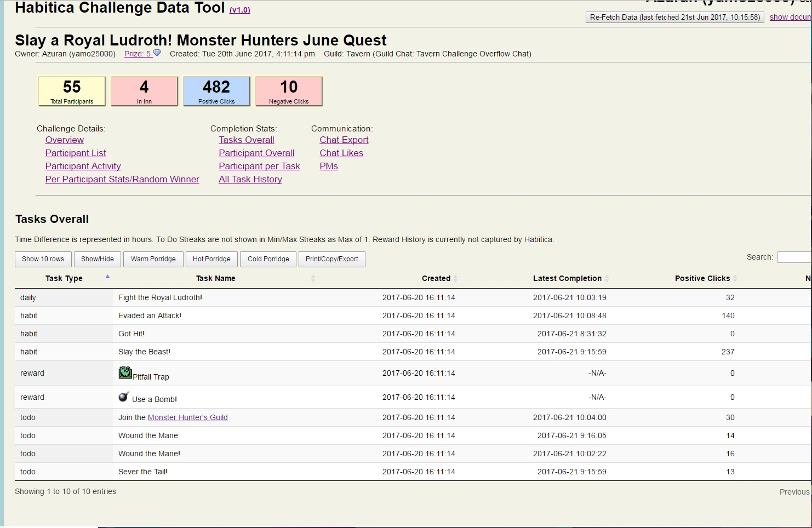Click the Guild: Tavern chat info text
Image resolution: width=812 pixels, height=528 pixels.
(427, 54)
